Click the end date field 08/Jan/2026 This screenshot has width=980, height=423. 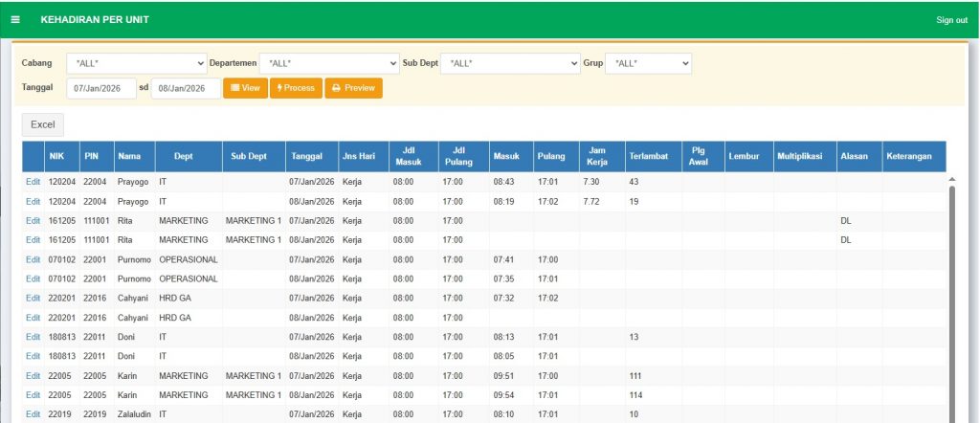(x=186, y=88)
